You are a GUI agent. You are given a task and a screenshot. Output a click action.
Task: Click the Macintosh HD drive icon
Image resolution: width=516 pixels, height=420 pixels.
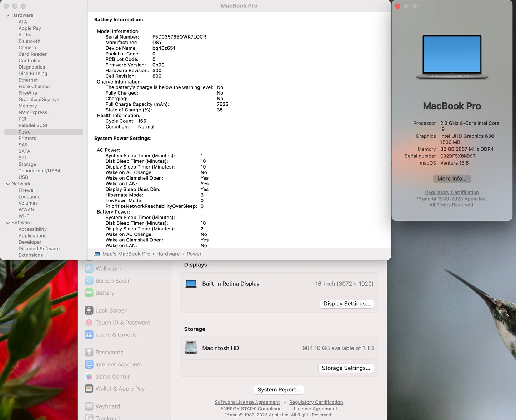(191, 347)
